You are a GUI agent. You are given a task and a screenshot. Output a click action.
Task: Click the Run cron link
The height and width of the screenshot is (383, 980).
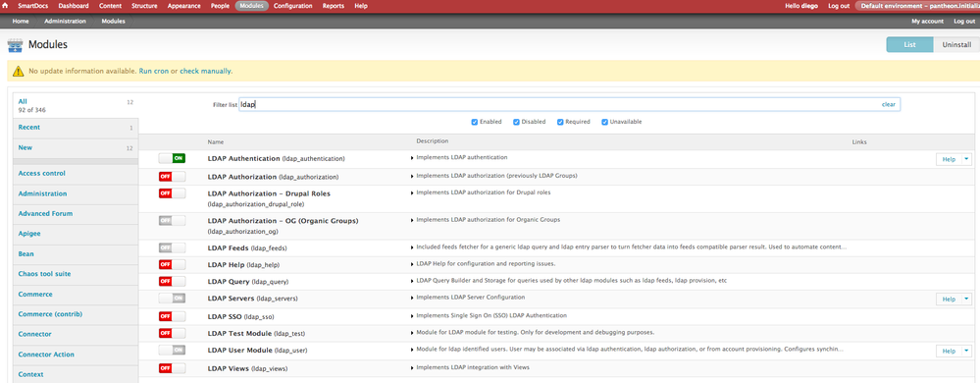click(x=154, y=72)
